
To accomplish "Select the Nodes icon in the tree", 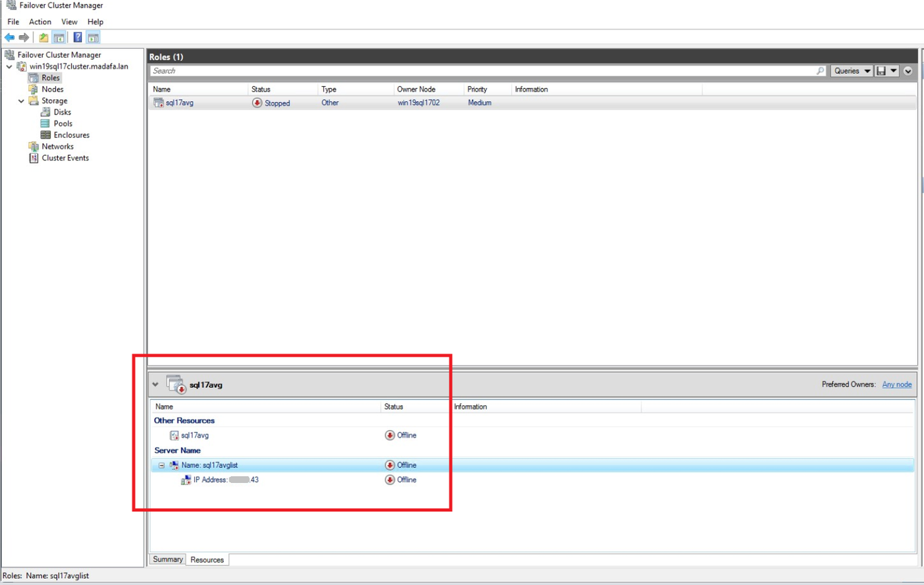I will click(33, 89).
